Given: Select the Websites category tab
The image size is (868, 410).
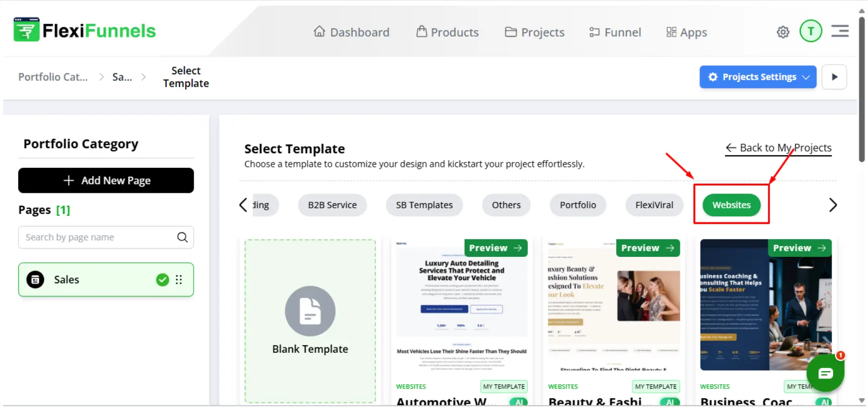Looking at the screenshot, I should coord(732,205).
